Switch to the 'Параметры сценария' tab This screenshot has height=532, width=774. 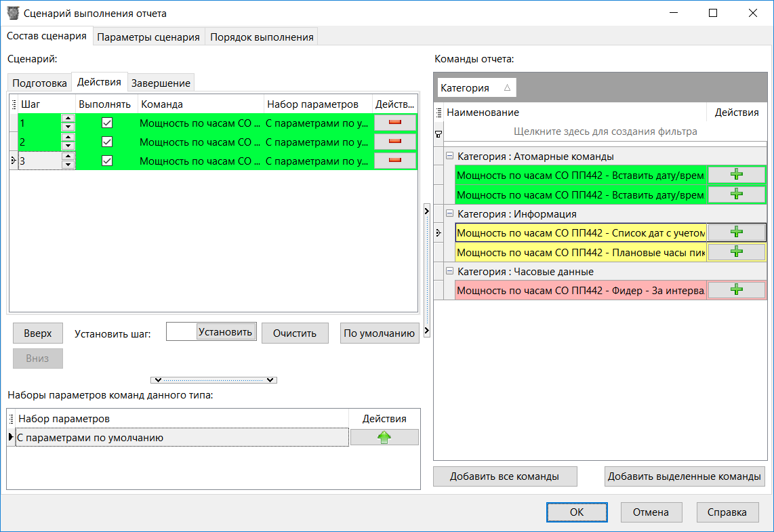click(148, 36)
